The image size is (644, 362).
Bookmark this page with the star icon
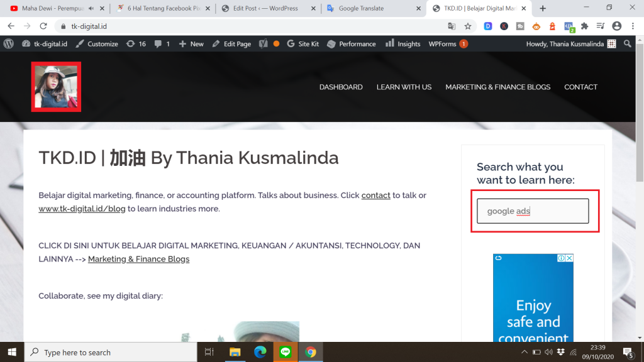pyautogui.click(x=468, y=26)
